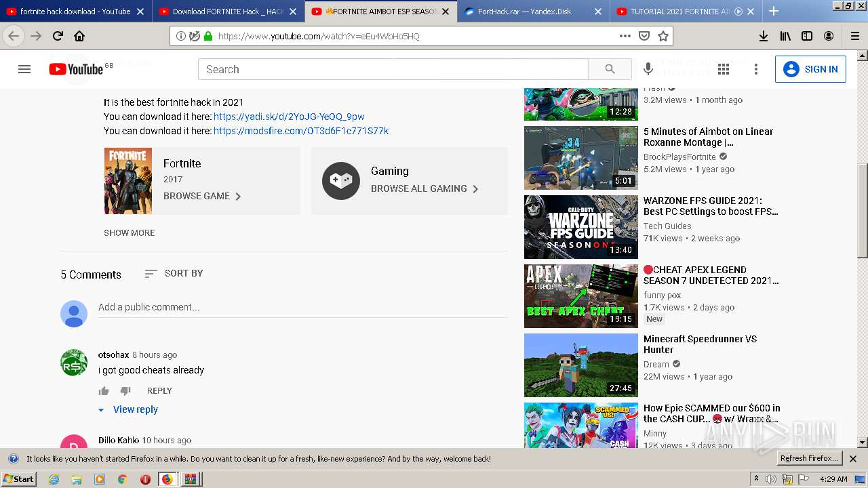Screen dimensions: 868x488
Task: Click the Add a public comment field
Action: click(302, 307)
